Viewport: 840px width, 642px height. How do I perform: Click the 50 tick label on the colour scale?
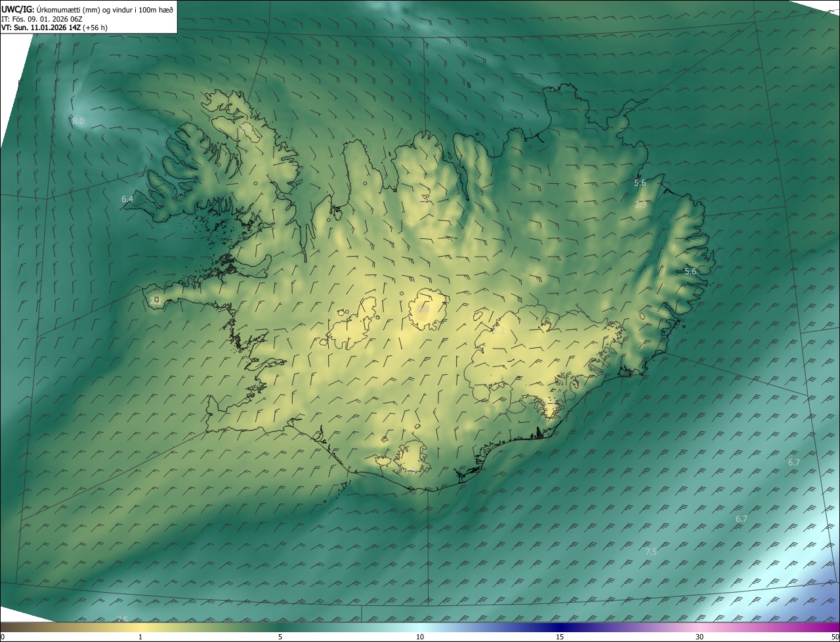[835, 637]
